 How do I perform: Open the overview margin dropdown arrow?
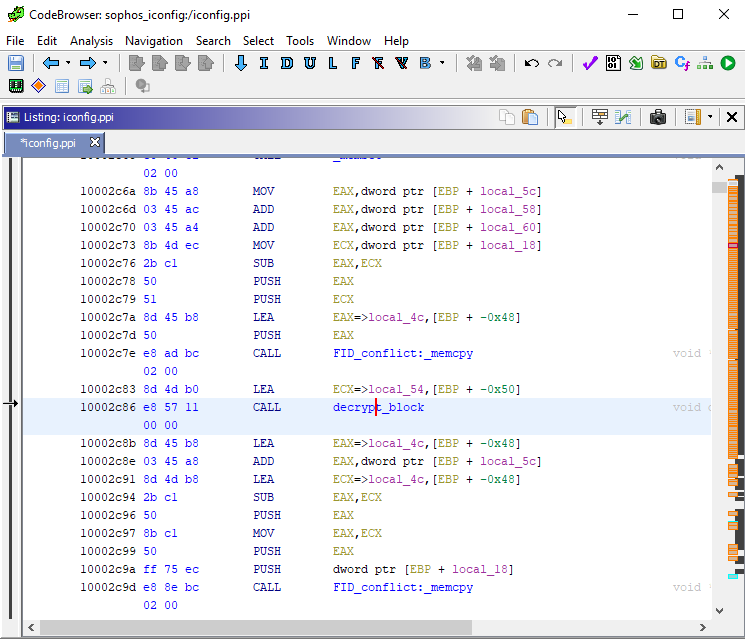pyautogui.click(x=710, y=117)
